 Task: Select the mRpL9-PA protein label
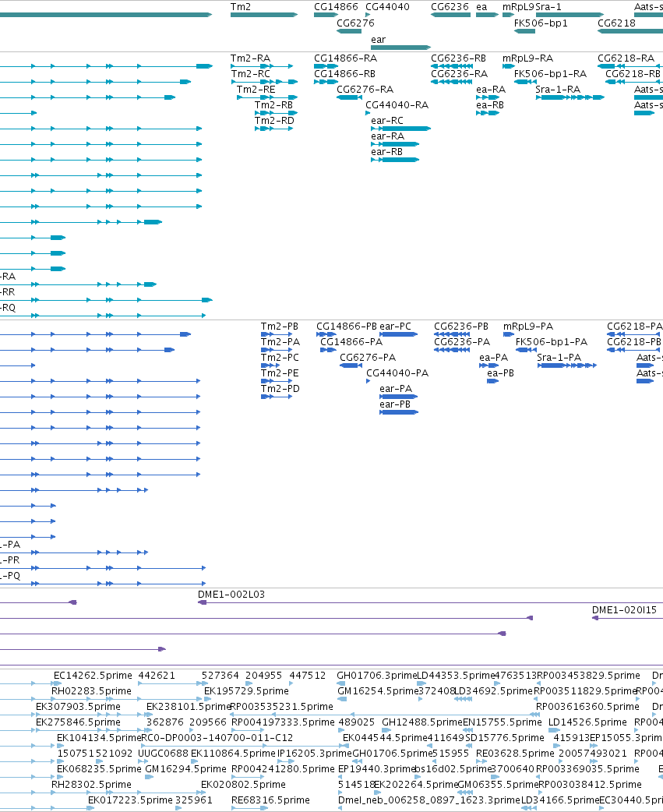click(x=528, y=327)
